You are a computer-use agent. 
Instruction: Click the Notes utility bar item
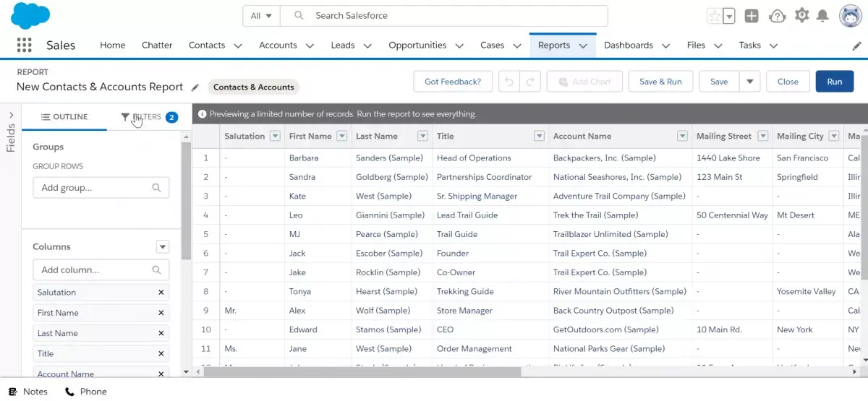pos(28,392)
